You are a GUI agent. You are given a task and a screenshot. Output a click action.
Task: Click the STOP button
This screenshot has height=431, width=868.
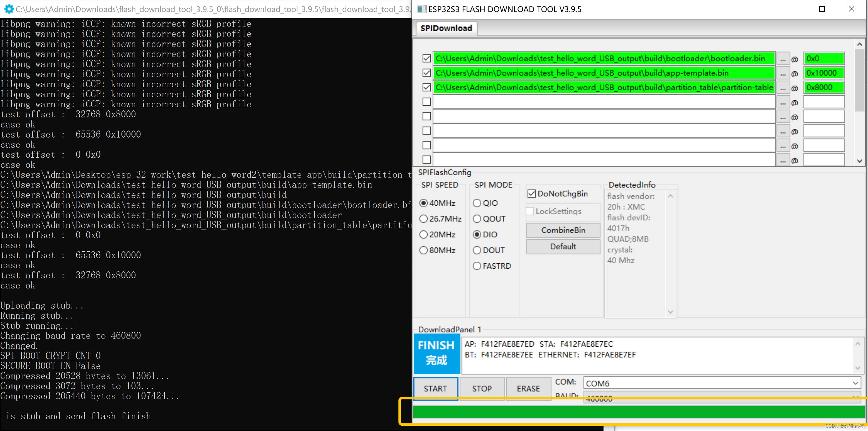482,389
